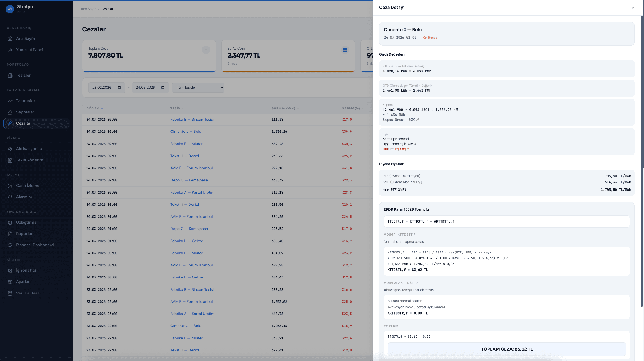Viewport: 644px width, 361px height.
Task: Click the Tahminler trend icon
Action: pos(10,101)
